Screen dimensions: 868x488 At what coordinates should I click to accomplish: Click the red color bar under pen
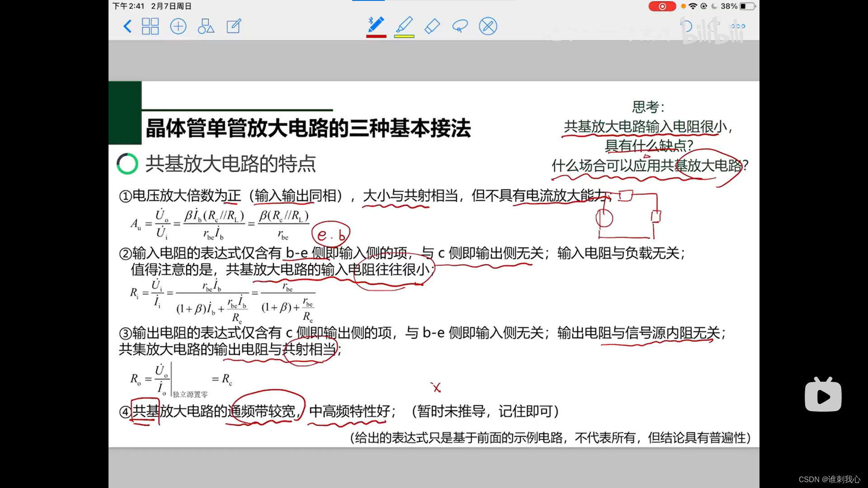tap(376, 36)
